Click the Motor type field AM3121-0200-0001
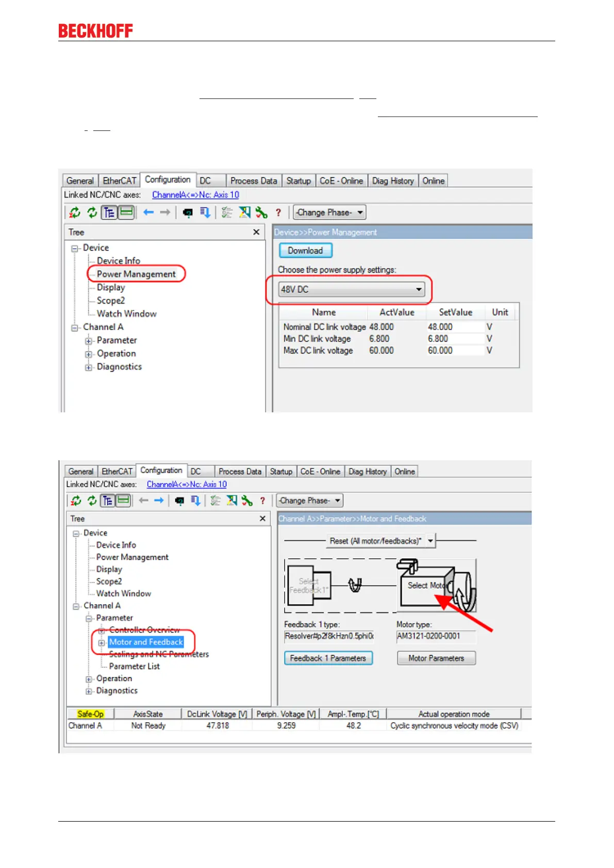 click(436, 636)
